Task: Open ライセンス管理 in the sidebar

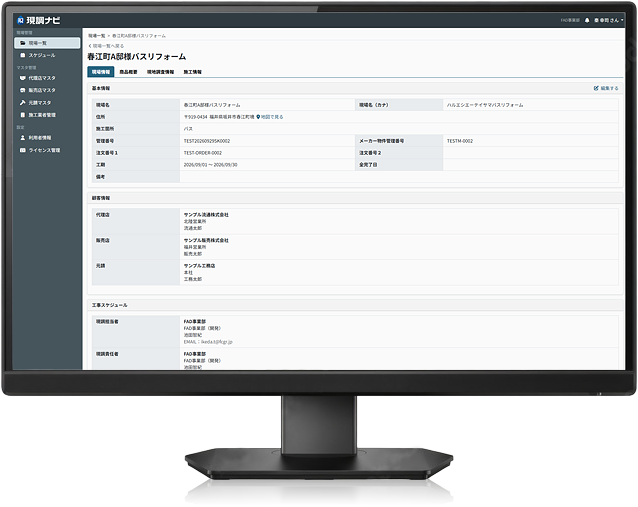Action: click(47, 150)
